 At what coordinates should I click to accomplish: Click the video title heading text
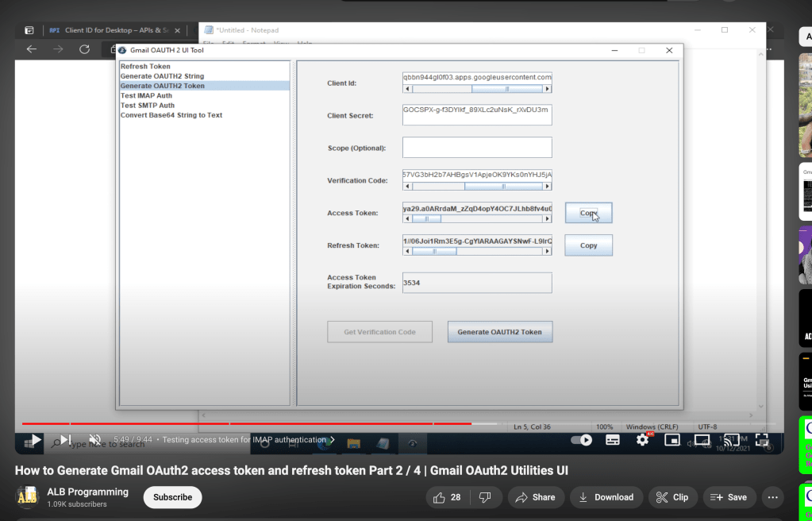291,470
